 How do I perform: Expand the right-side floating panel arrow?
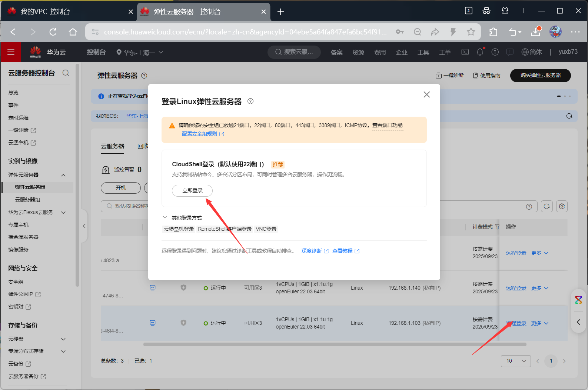click(579, 322)
